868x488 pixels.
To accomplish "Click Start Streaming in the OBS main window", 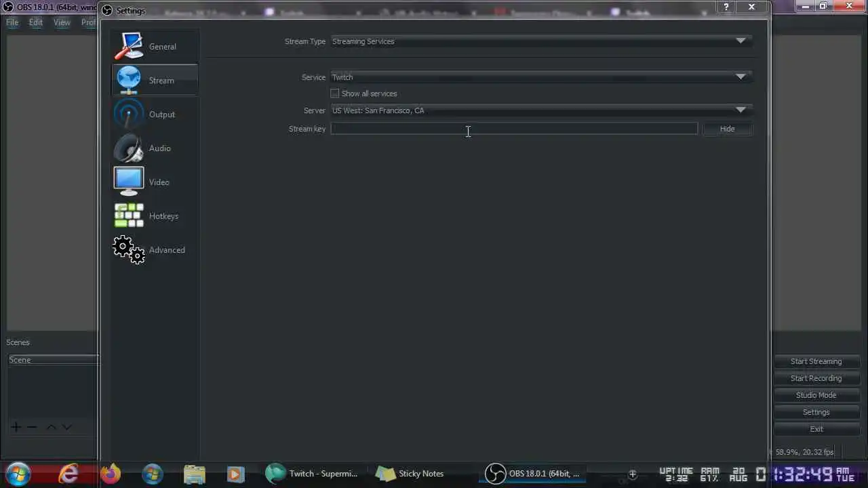I will coord(816,361).
